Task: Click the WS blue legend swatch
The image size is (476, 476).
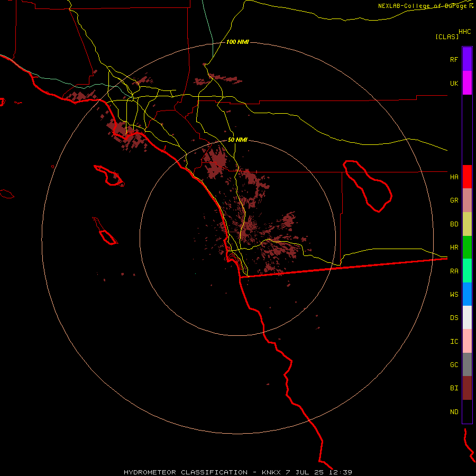Action: click(467, 294)
